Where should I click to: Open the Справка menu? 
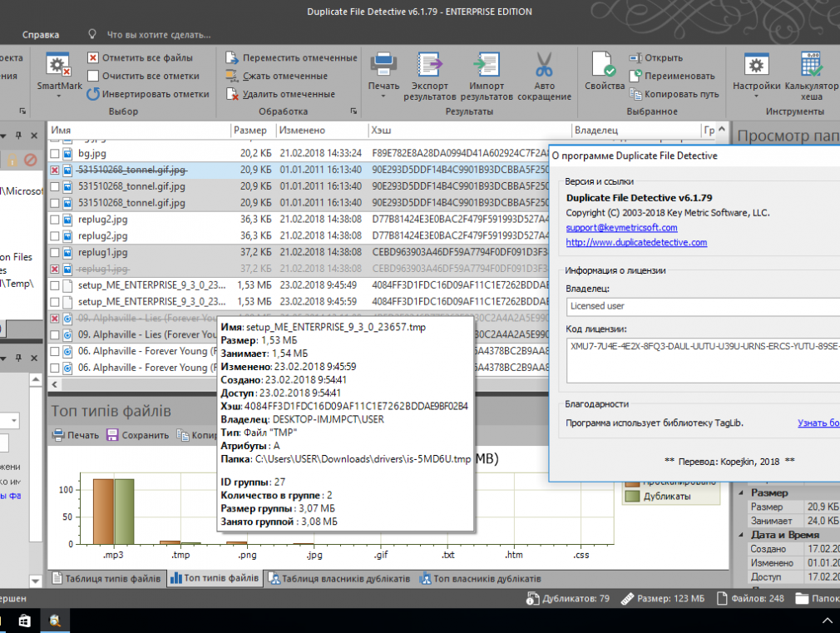point(41,35)
